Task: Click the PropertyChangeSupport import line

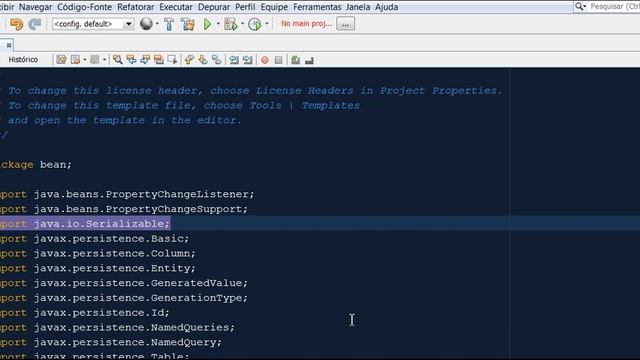Action: [x=124, y=209]
